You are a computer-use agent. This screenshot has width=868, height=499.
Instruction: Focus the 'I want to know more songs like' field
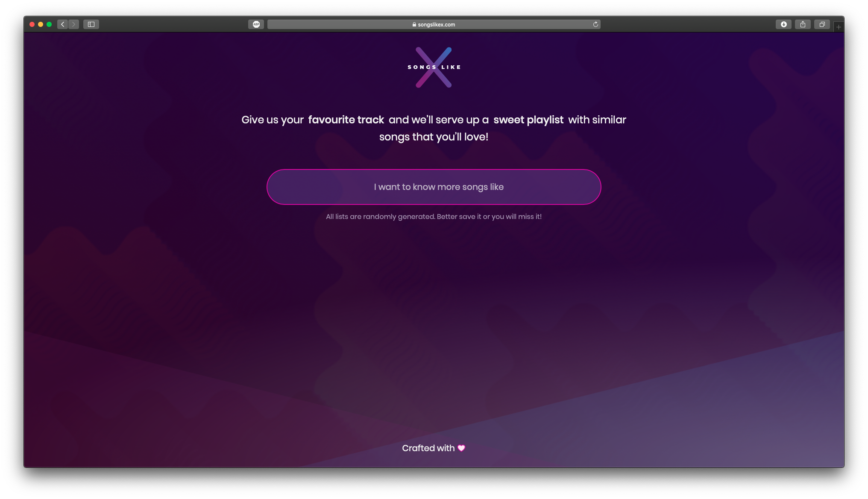click(x=434, y=187)
